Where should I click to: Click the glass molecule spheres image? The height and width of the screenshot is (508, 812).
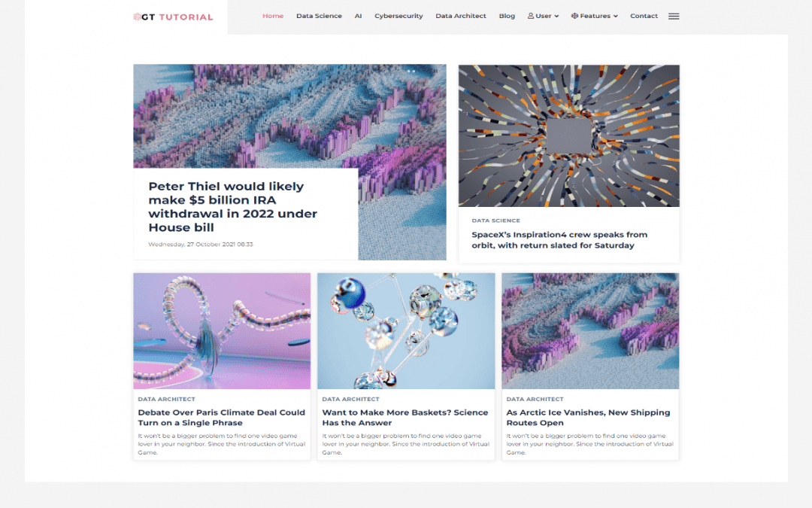[406, 331]
